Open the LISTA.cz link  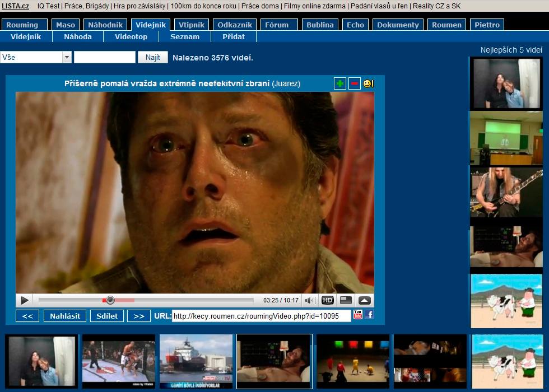(x=16, y=6)
